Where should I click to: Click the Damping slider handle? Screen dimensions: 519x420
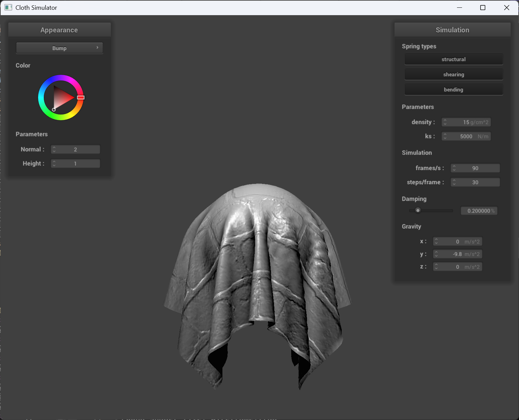click(x=418, y=211)
